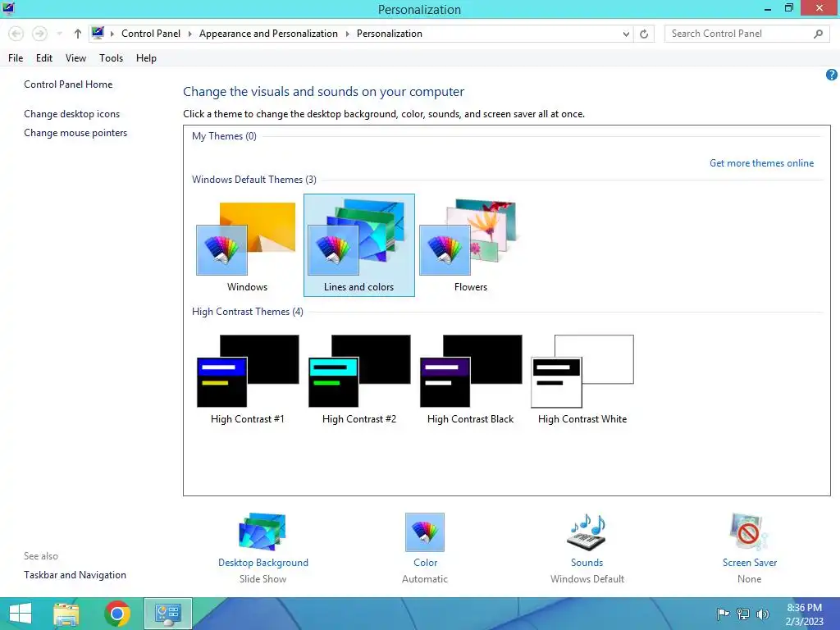Open the Windows Start button
The height and width of the screenshot is (630, 840).
[x=21, y=614]
